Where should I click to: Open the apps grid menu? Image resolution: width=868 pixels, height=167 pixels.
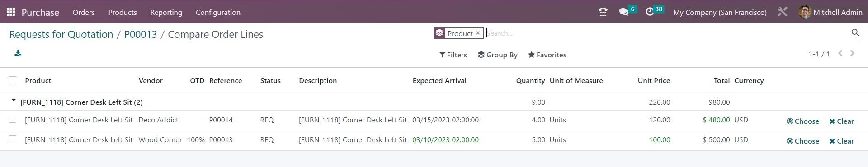11,12
